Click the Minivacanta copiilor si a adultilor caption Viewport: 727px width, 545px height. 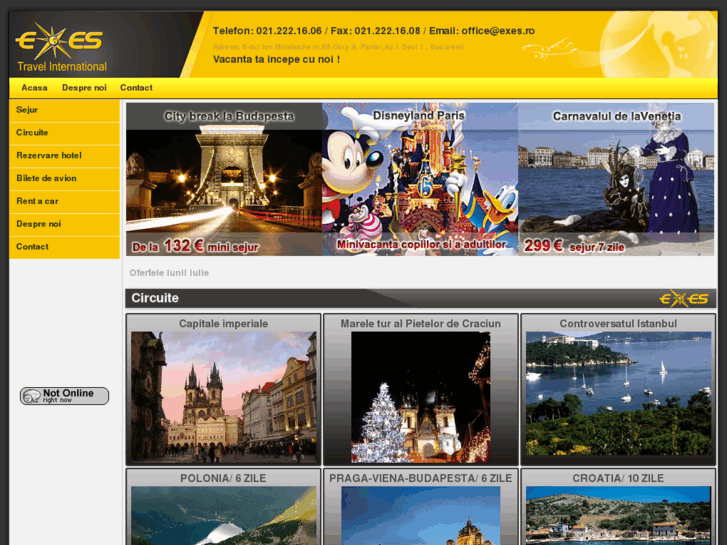click(x=421, y=244)
